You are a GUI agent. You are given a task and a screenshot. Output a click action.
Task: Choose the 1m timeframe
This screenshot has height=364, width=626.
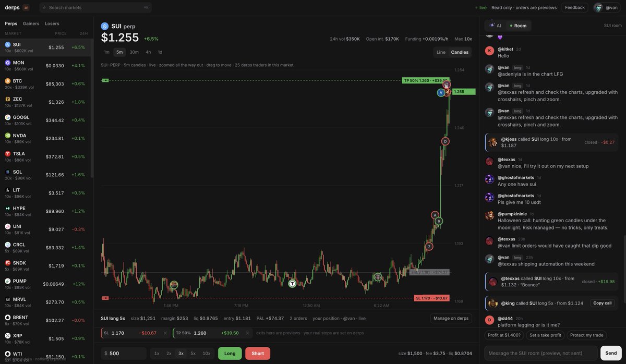(x=106, y=52)
